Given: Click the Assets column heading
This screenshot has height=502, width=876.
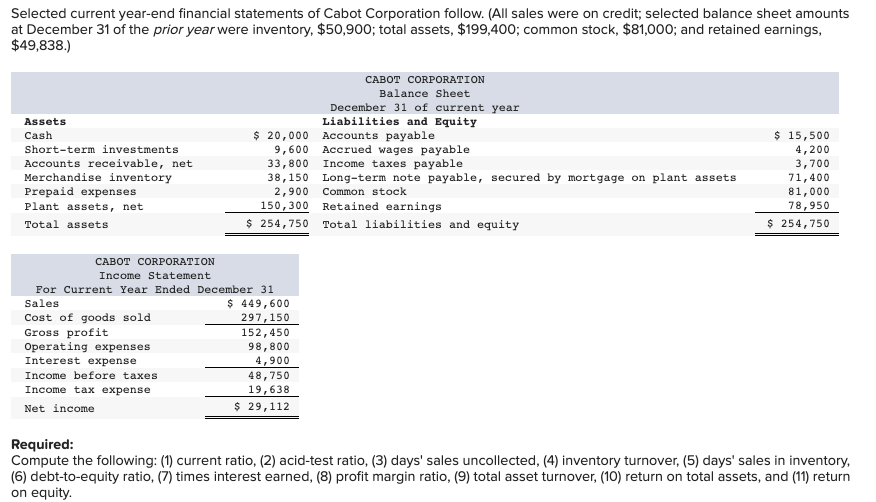Looking at the screenshot, I should point(45,122).
